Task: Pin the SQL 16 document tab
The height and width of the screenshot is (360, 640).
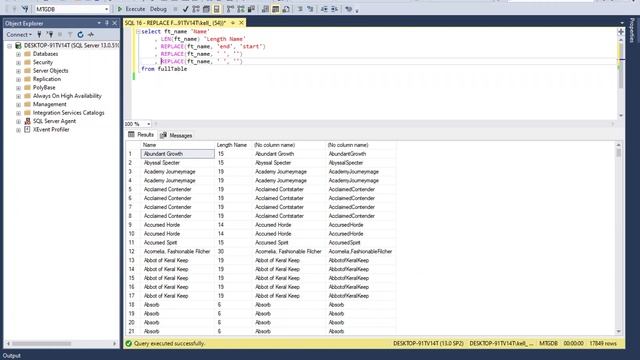Action: click(x=233, y=23)
